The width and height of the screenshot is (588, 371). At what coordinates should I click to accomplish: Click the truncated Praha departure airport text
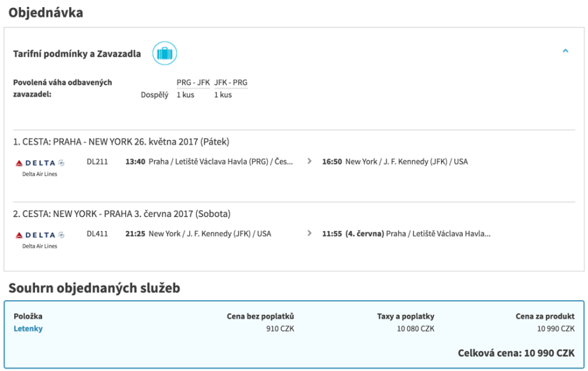220,162
